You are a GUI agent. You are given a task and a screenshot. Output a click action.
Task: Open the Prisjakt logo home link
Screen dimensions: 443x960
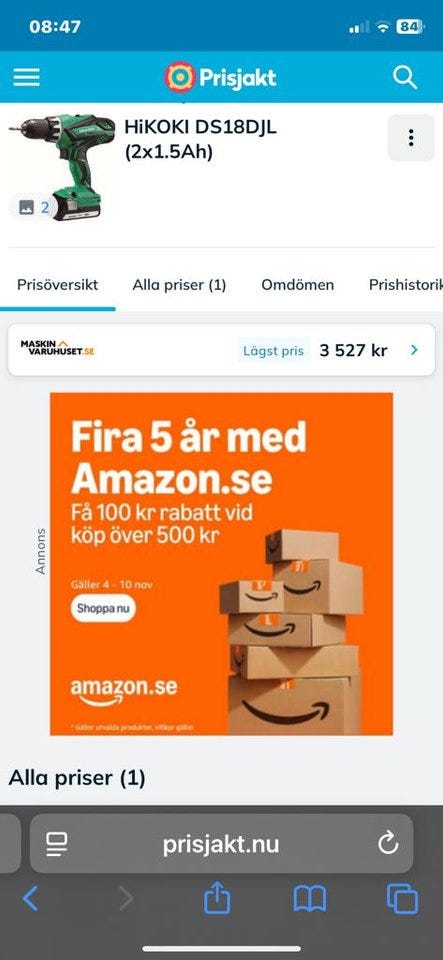[220, 77]
